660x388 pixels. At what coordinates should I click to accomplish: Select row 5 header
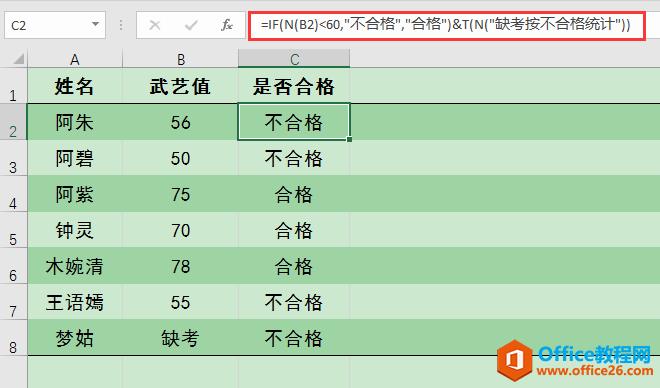13,230
